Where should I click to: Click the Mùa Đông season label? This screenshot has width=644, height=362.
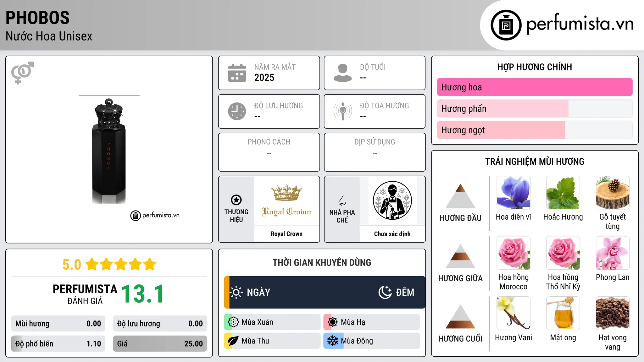[x=357, y=341]
